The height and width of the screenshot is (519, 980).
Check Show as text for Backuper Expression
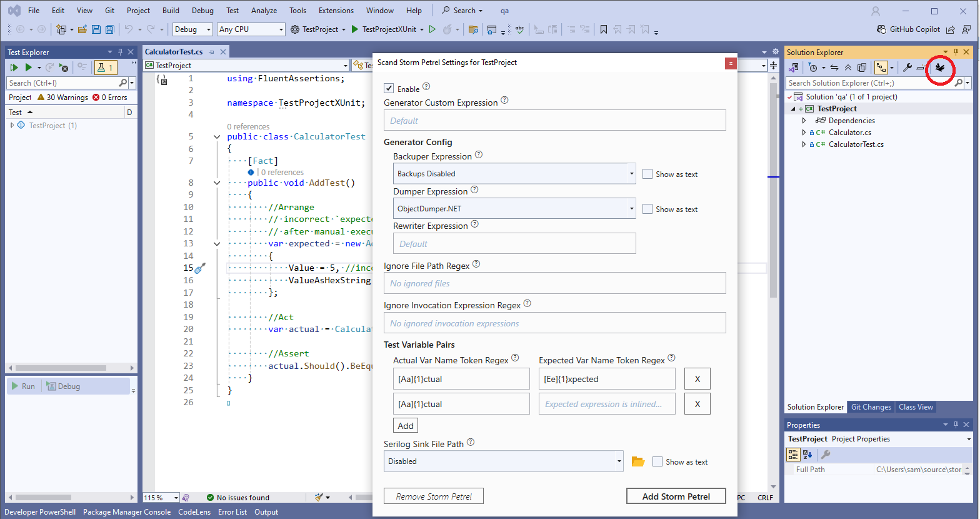[647, 174]
